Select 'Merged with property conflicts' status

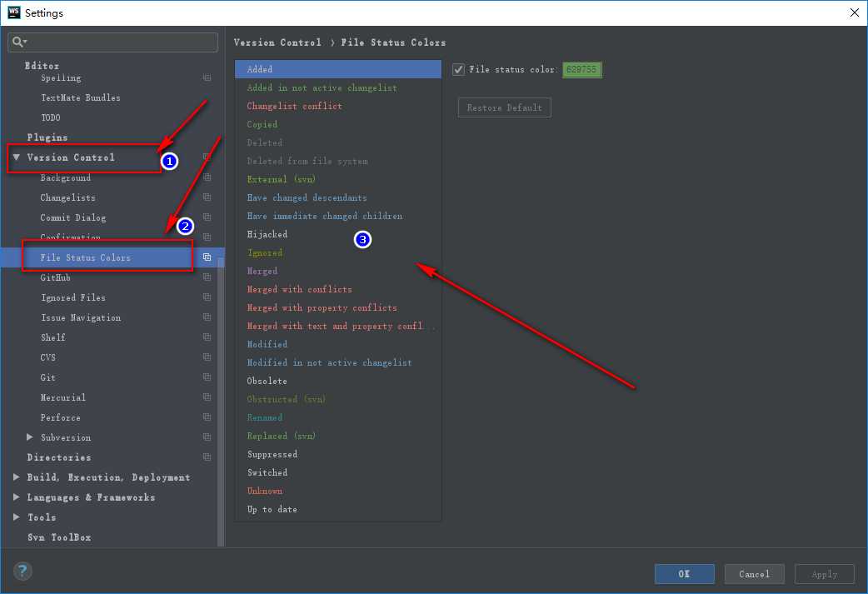(338, 307)
